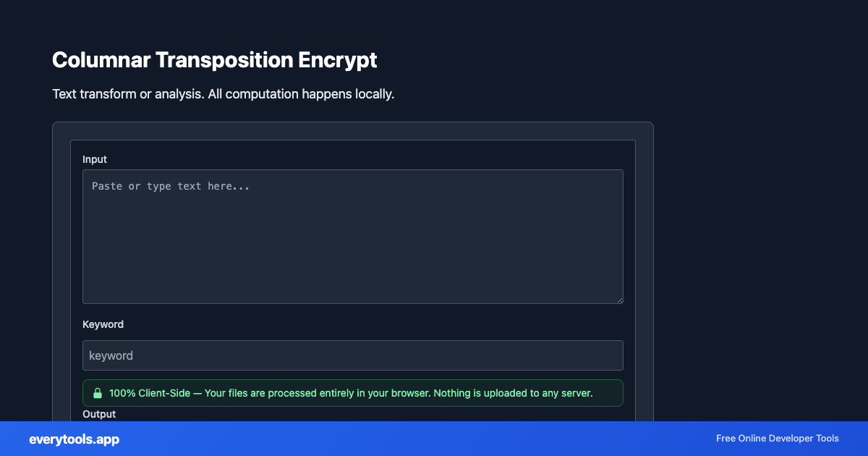The image size is (868, 456).
Task: Click the Keyword field label
Action: [103, 324]
